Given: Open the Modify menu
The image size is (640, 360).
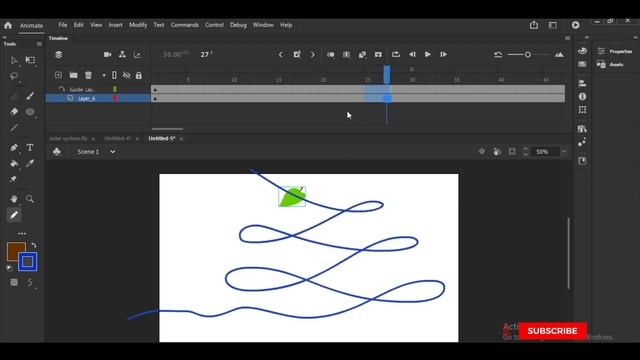Looking at the screenshot, I should pyautogui.click(x=138, y=25).
